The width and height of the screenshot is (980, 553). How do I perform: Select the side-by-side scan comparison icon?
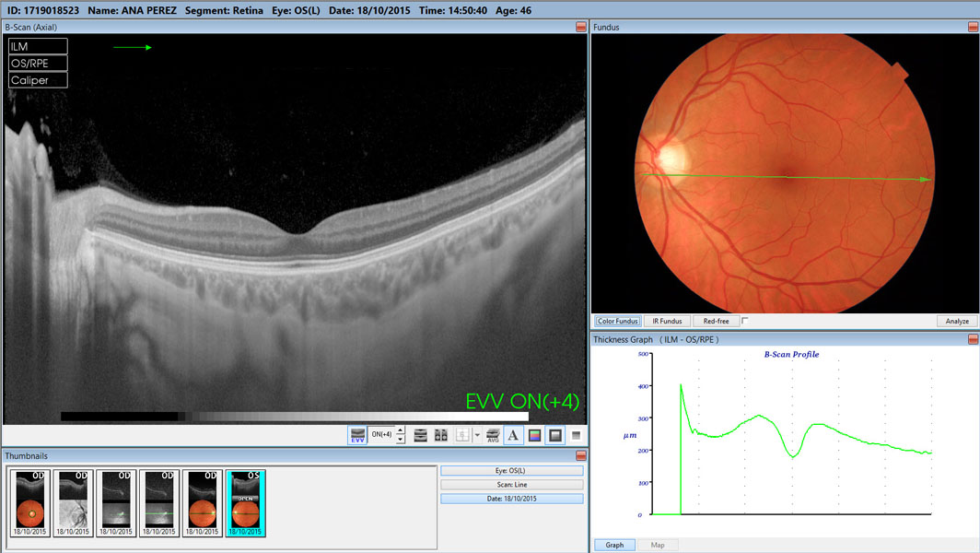[441, 435]
